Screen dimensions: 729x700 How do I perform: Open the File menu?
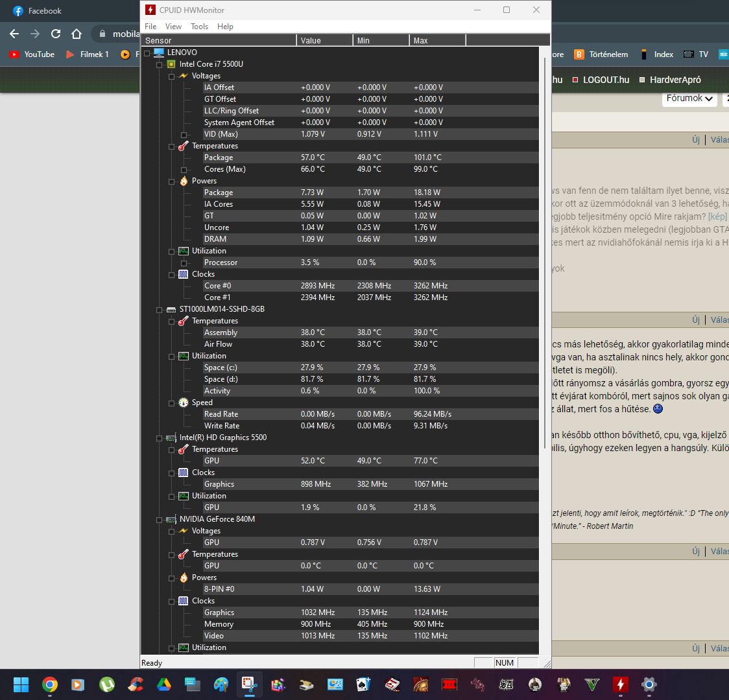tap(150, 27)
